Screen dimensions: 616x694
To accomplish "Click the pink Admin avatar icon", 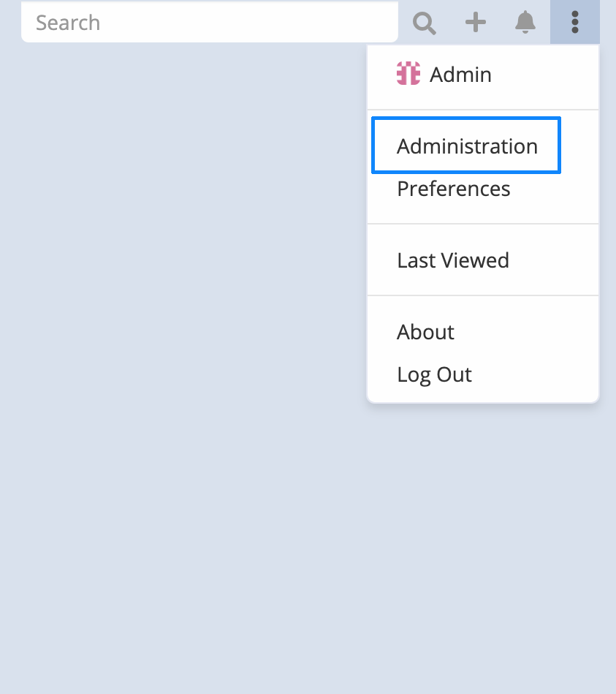I will (x=408, y=74).
